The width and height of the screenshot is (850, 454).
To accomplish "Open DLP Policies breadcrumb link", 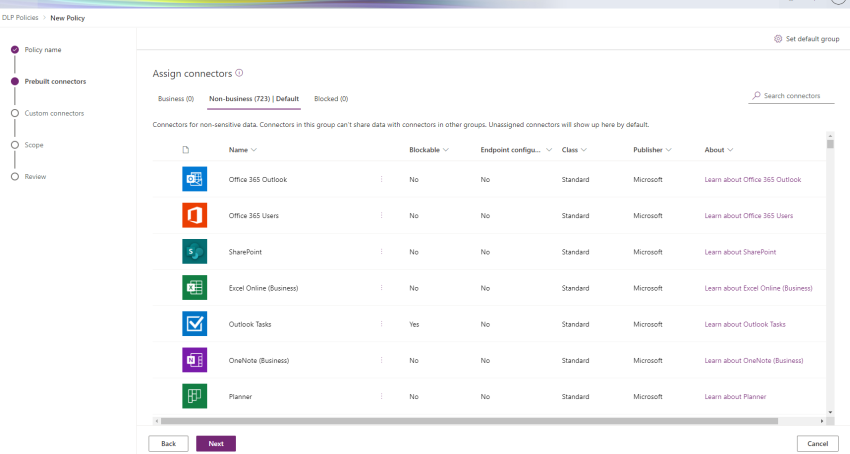I will [20, 18].
